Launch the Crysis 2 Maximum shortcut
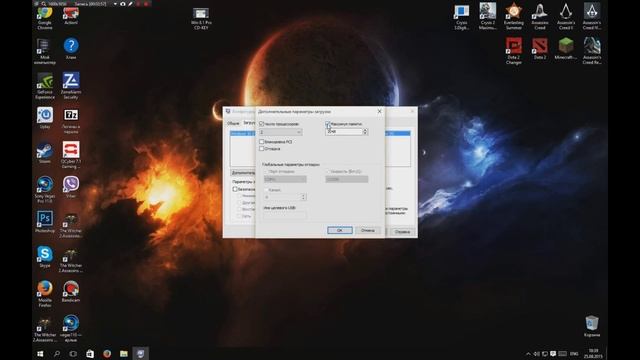This screenshot has height=360, width=640. click(487, 16)
